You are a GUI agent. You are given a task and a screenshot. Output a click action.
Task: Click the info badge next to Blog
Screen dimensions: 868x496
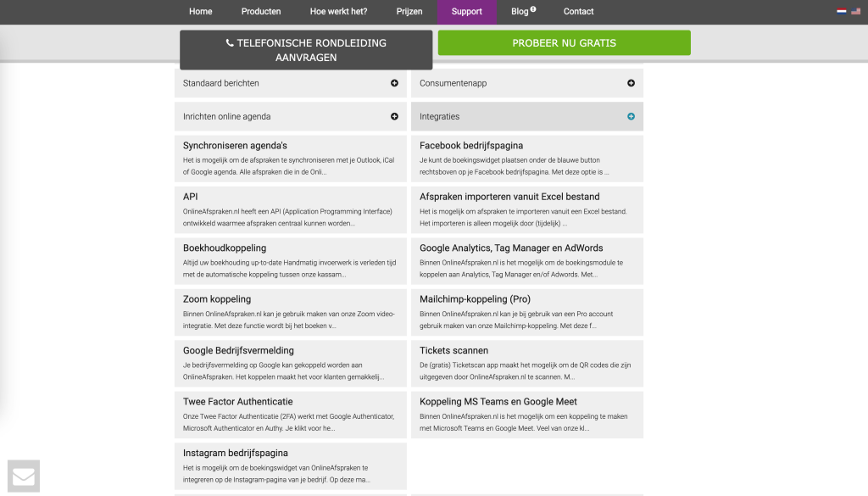click(533, 9)
